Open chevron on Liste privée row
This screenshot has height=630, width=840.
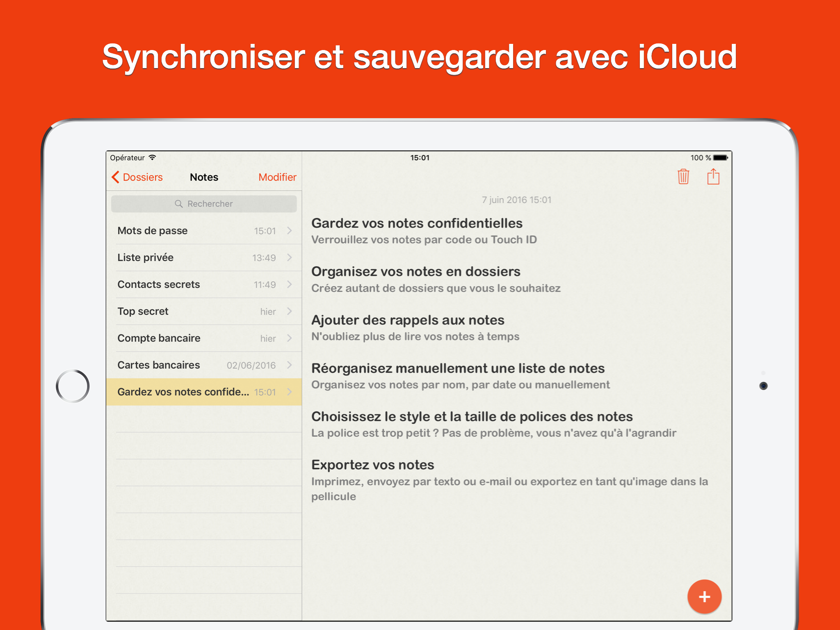[290, 258]
